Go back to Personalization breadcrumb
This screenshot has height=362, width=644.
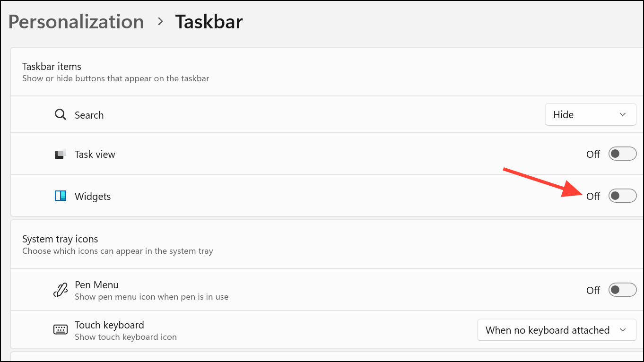[x=76, y=22]
